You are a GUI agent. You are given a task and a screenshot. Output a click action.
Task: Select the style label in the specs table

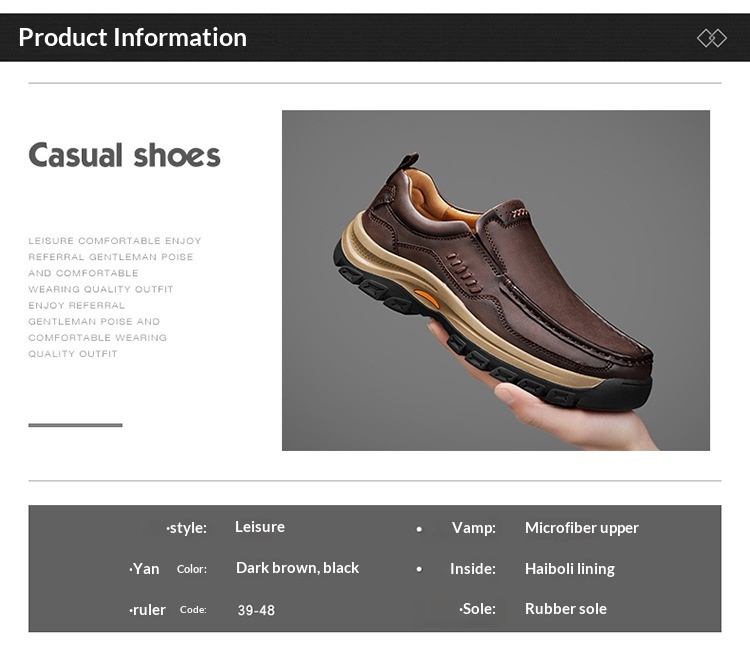click(x=187, y=527)
